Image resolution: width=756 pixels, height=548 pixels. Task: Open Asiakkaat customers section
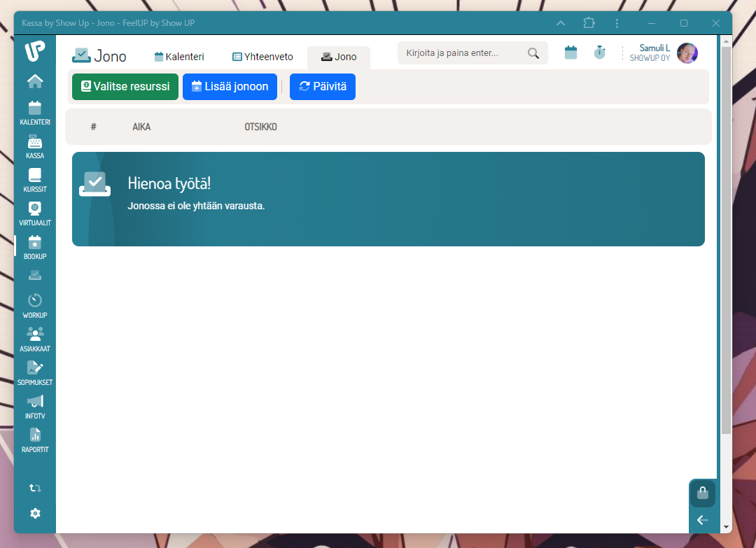35,339
